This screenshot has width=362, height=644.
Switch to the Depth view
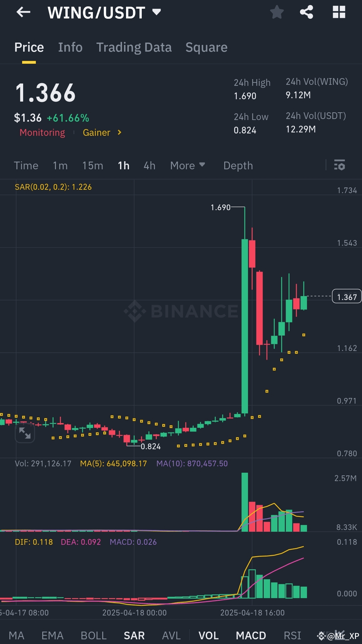point(238,165)
